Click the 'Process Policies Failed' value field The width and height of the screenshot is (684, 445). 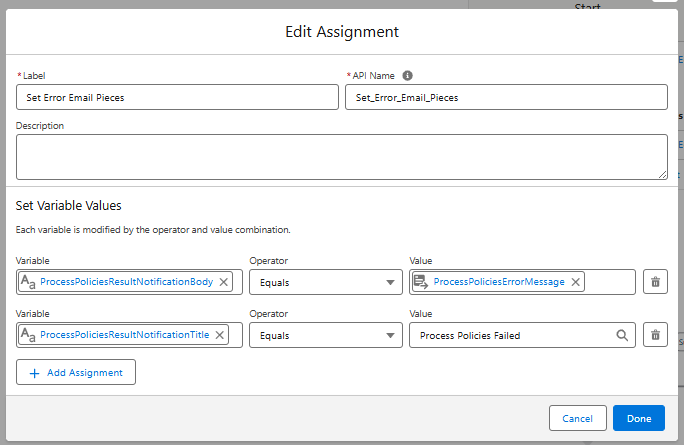pos(510,335)
